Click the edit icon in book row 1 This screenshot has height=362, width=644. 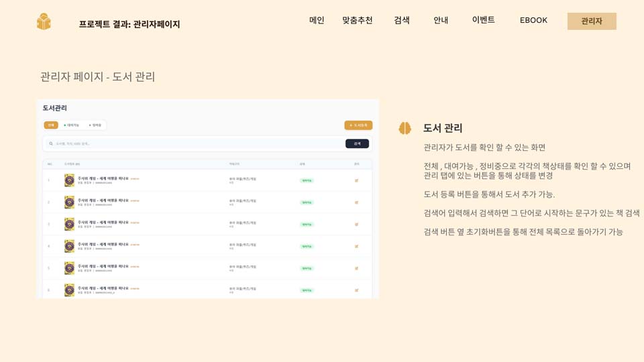(x=356, y=180)
